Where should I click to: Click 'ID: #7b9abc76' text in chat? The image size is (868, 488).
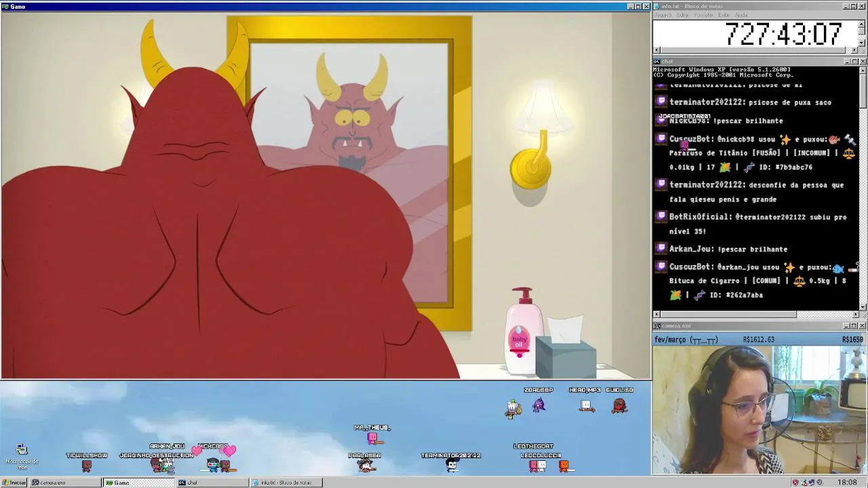click(785, 167)
